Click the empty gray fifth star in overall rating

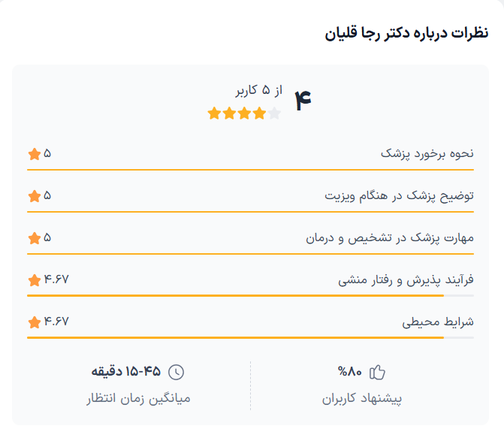pyautogui.click(x=274, y=113)
